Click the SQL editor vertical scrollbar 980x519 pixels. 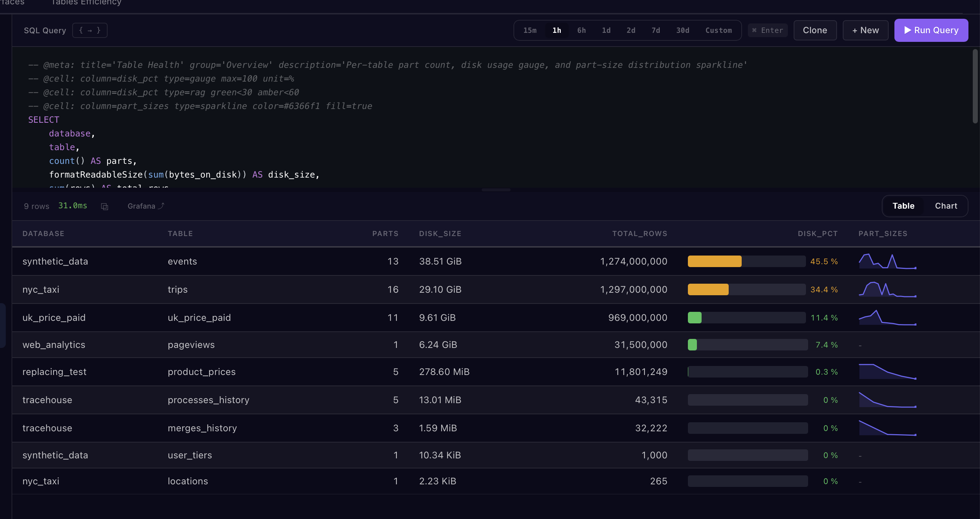[x=975, y=86]
